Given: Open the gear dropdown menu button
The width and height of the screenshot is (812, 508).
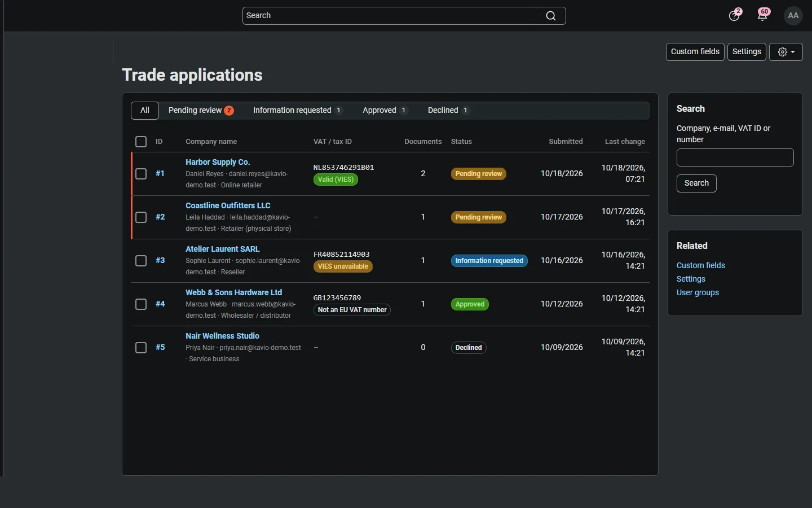Looking at the screenshot, I should point(786,52).
